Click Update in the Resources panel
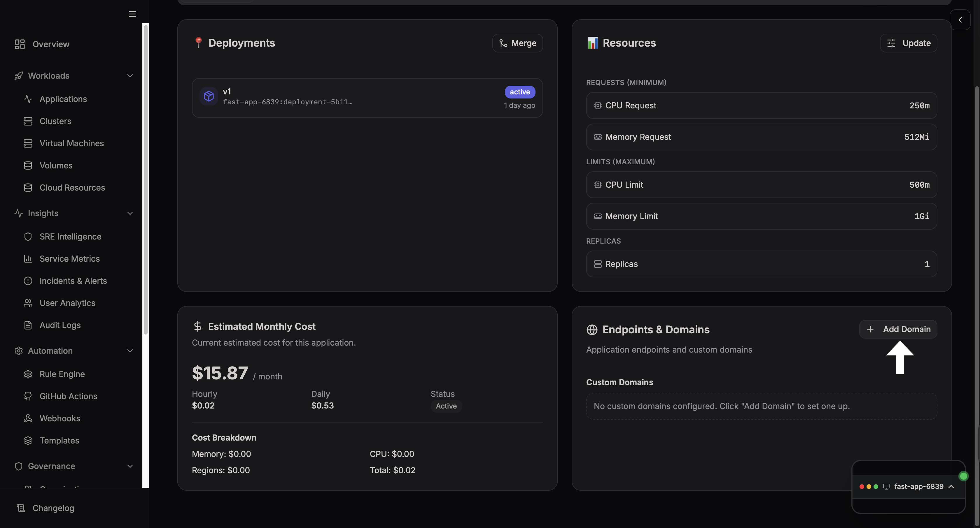The image size is (980, 528). point(909,43)
